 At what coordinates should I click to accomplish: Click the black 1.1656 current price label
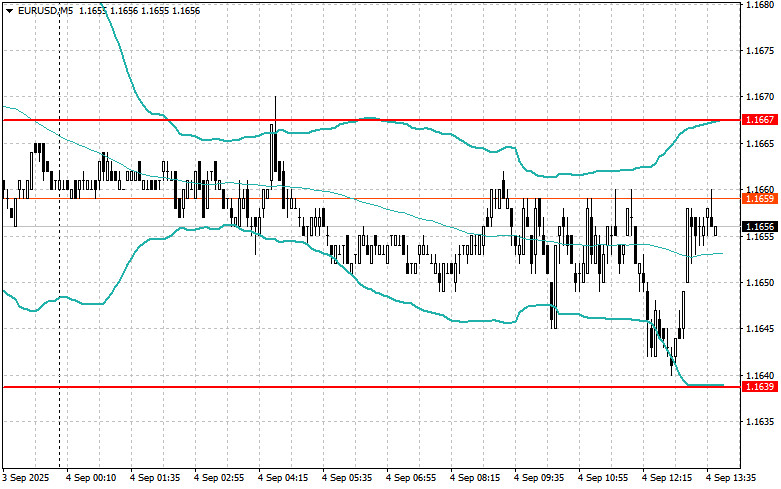[760, 227]
